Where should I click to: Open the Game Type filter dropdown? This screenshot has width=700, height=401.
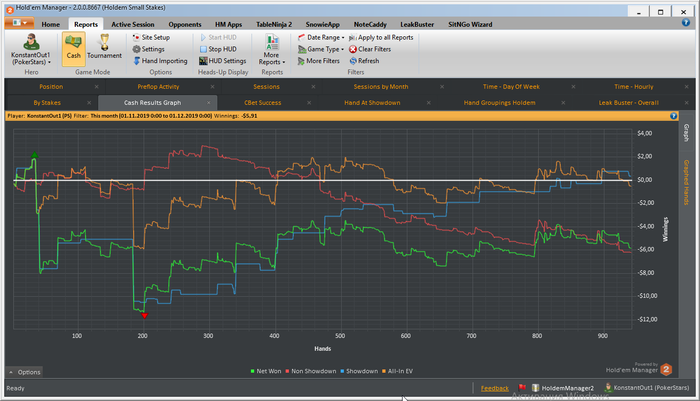click(321, 49)
